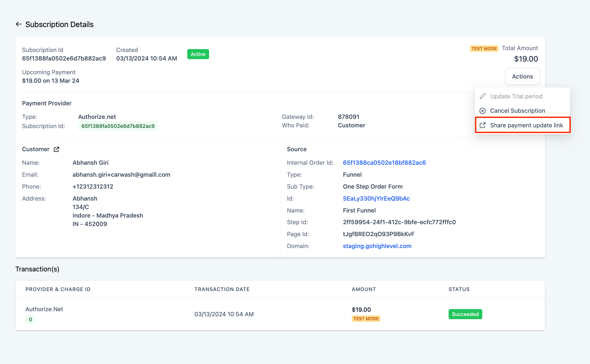The width and height of the screenshot is (590, 364).
Task: Click the share icon for payment update link
Action: coord(483,125)
